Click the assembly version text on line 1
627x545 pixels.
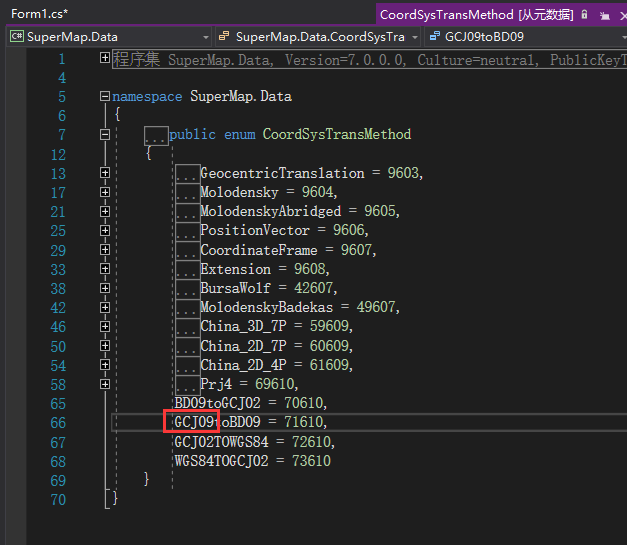[345, 60]
